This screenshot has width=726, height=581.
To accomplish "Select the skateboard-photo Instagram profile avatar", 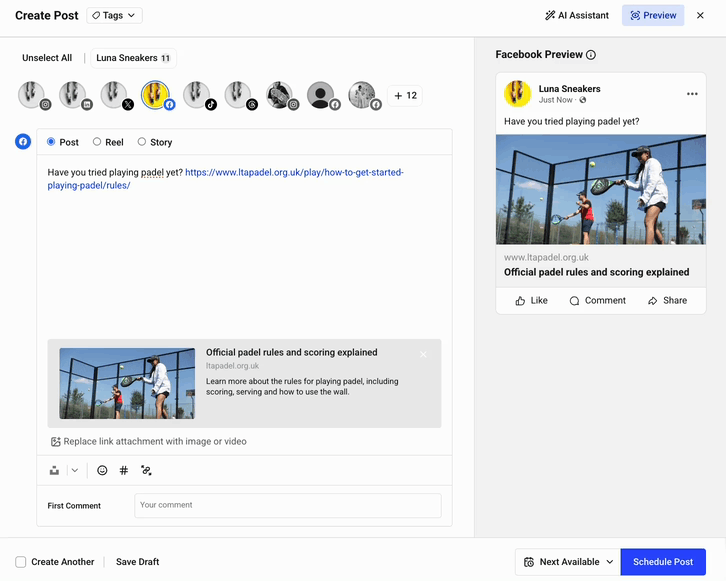I will pyautogui.click(x=282, y=95).
